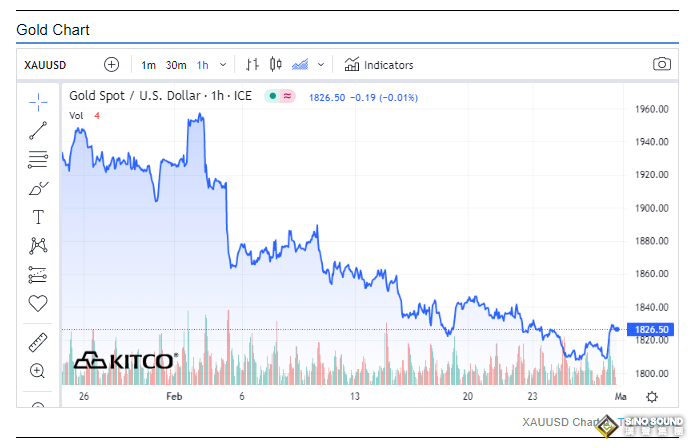Open the Indicators menu
This screenshot has height=448, width=693.
[378, 65]
